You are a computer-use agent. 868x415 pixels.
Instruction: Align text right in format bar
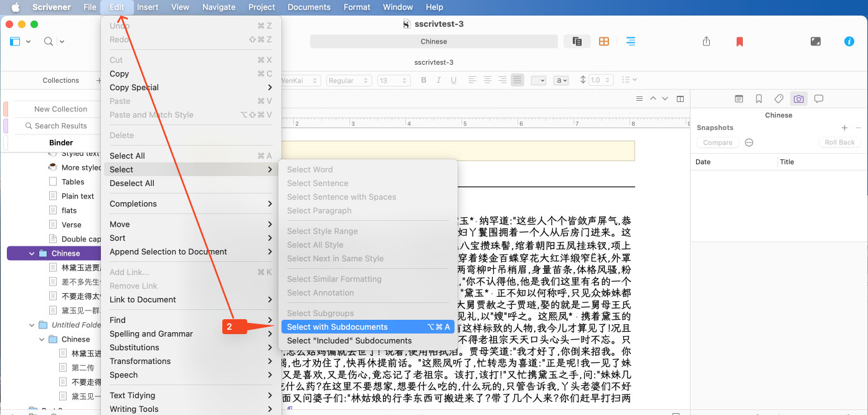[502, 80]
